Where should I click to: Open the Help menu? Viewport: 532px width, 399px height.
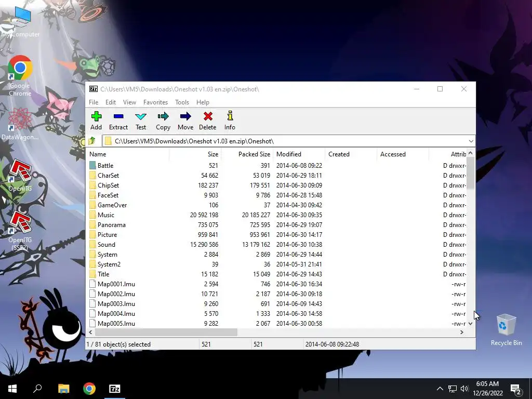203,102
